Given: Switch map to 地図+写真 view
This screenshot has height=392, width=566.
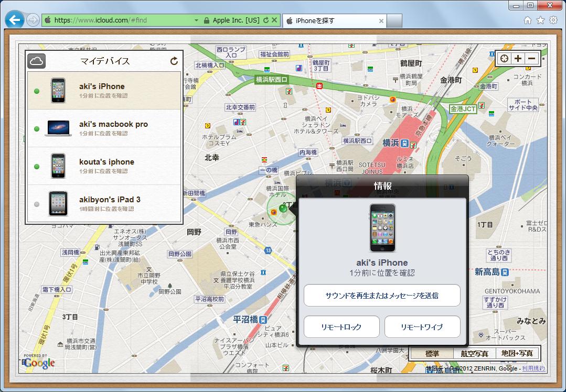Looking at the screenshot, I should click(x=517, y=353).
